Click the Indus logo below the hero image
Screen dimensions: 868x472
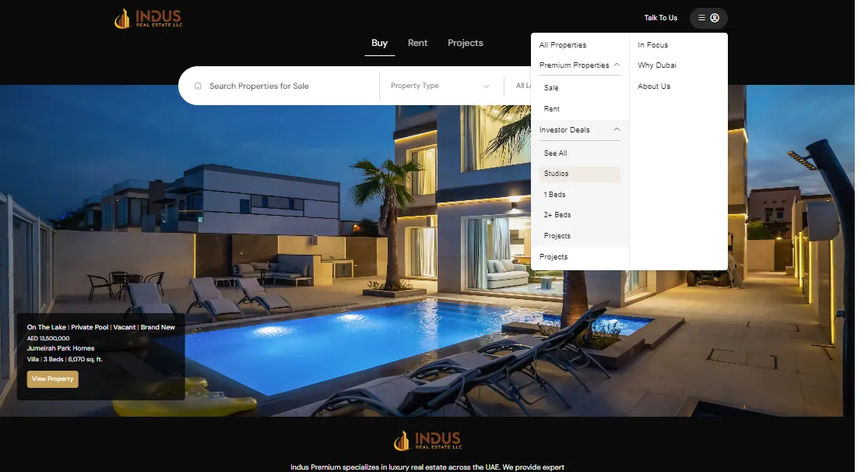point(427,441)
